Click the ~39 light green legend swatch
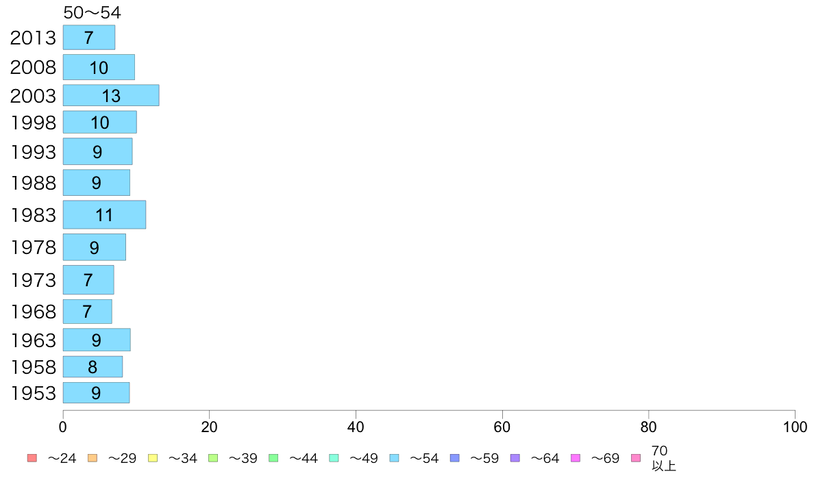This screenshot has height=504, width=814. (213, 458)
